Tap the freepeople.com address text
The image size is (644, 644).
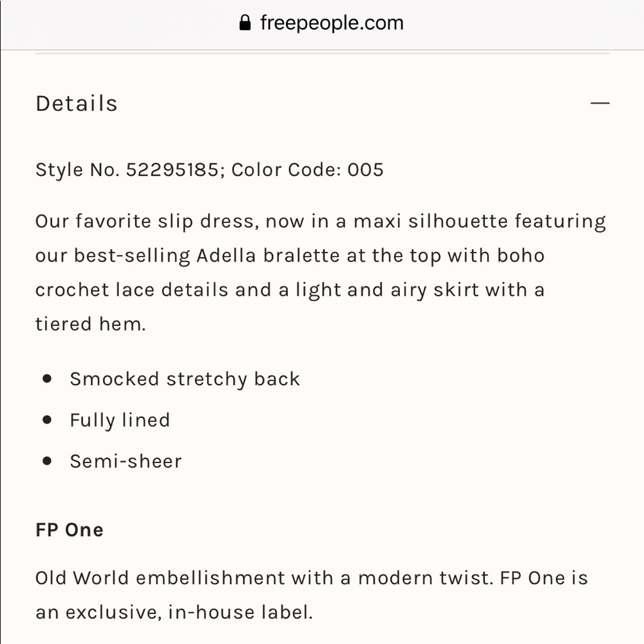coord(332,23)
